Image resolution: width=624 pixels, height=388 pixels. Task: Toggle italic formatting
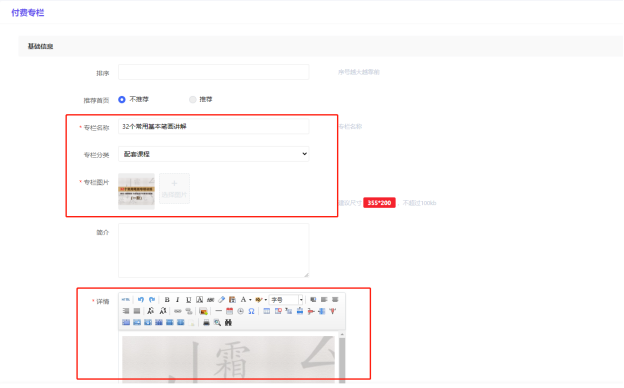(x=177, y=300)
